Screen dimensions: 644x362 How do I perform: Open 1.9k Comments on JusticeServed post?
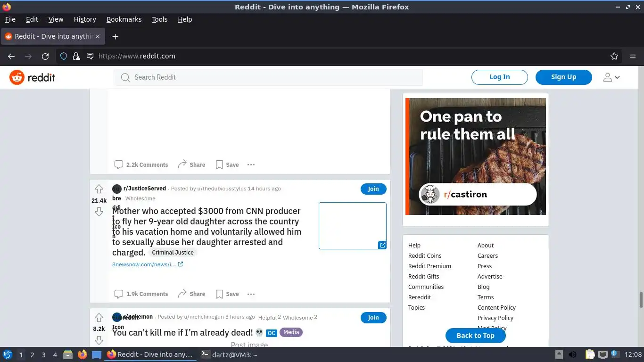[x=141, y=294]
